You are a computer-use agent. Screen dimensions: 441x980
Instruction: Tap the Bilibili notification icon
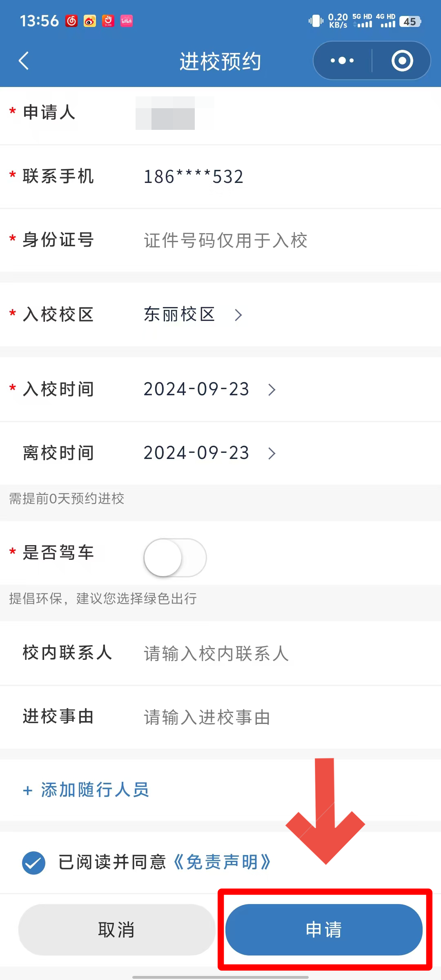click(127, 21)
